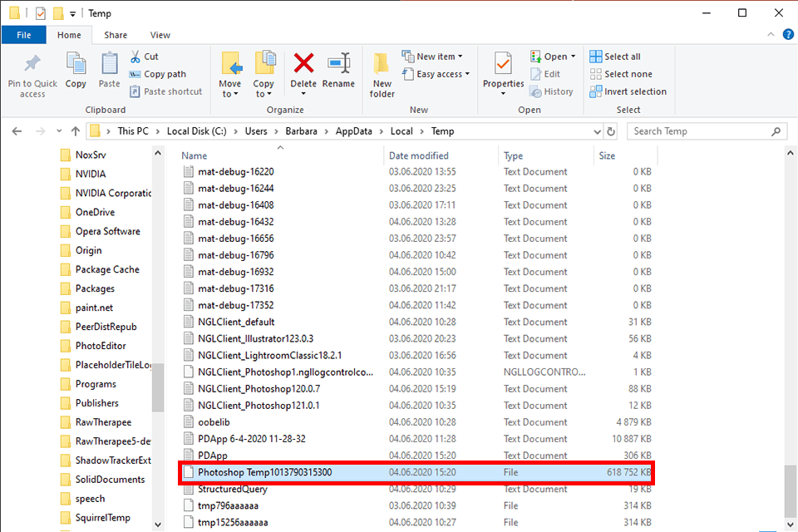Open the File menu

tap(23, 35)
